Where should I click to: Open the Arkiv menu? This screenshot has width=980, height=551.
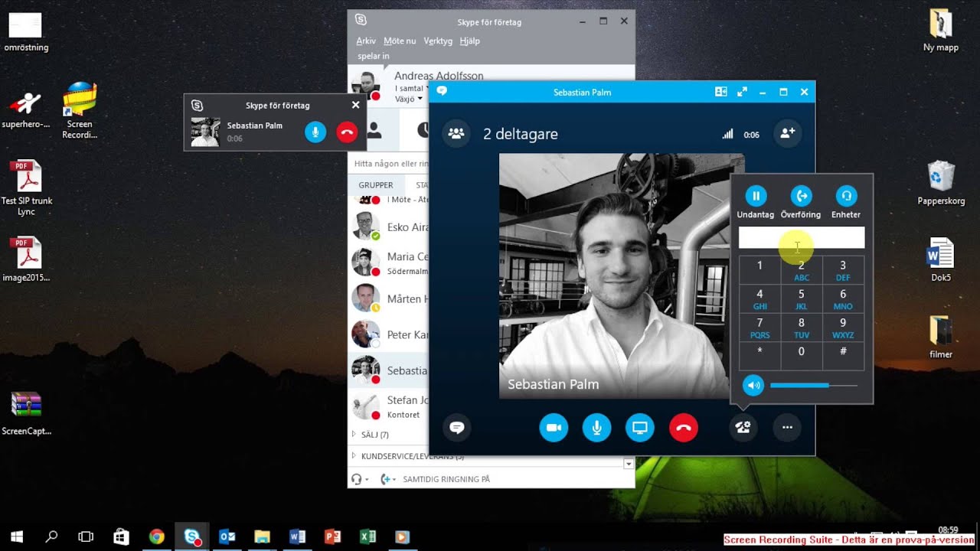pos(366,41)
